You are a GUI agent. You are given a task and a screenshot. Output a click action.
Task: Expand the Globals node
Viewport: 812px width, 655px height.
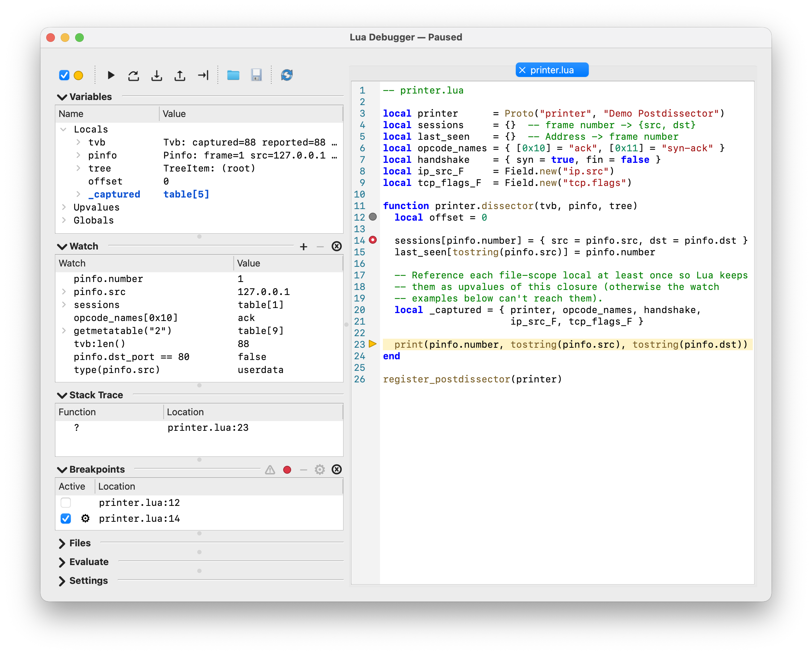pyautogui.click(x=64, y=220)
